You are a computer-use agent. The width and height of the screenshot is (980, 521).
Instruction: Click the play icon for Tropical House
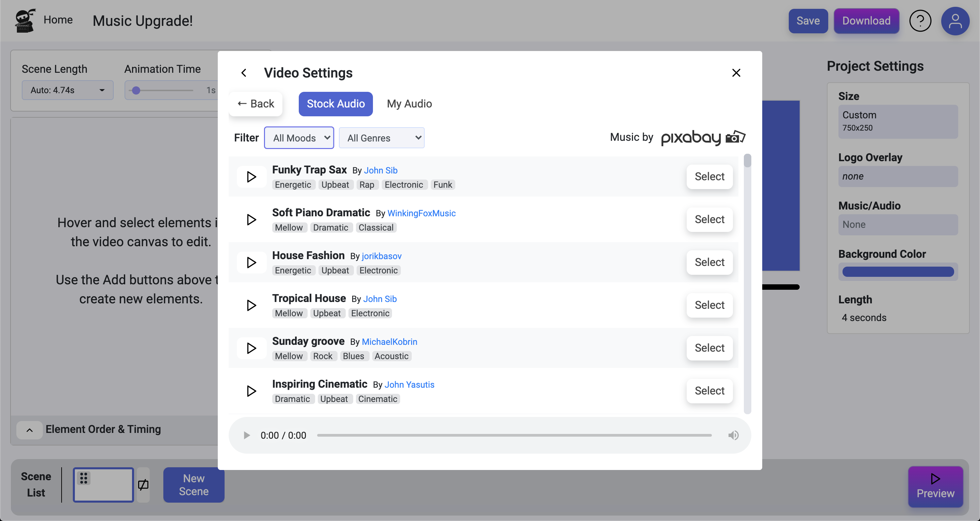coord(251,305)
